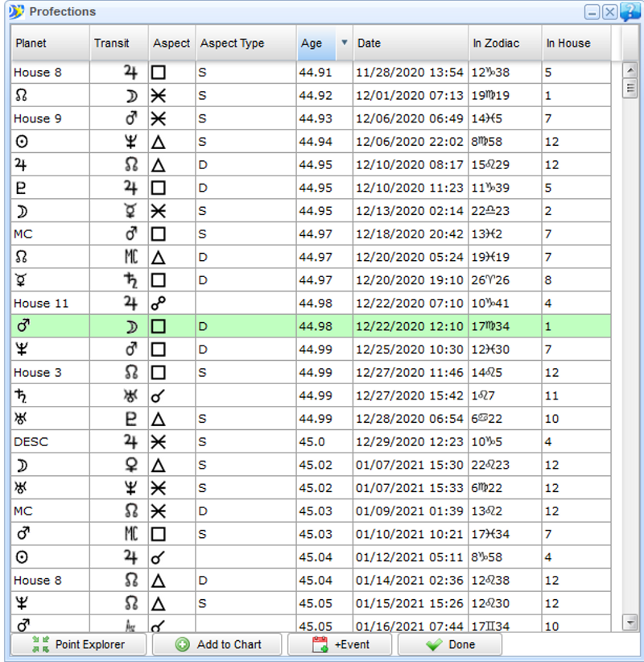This screenshot has width=644, height=662.
Task: Click the Mercury glyph in the 12/20/2020 19:10 row
Action: [21, 280]
